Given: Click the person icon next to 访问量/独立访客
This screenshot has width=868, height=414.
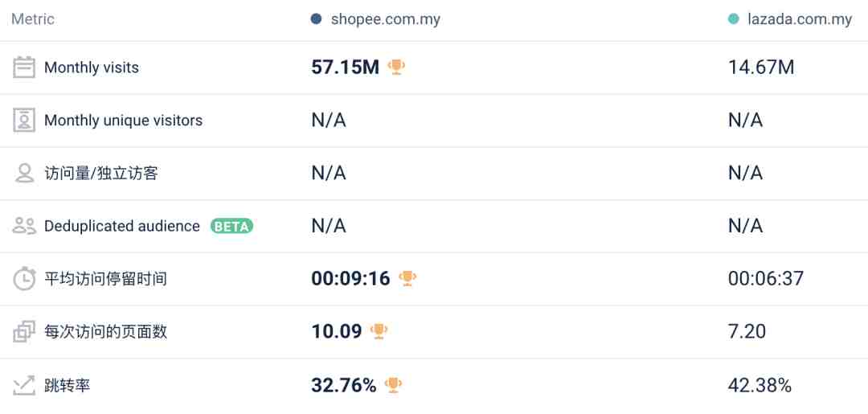Looking at the screenshot, I should [24, 173].
